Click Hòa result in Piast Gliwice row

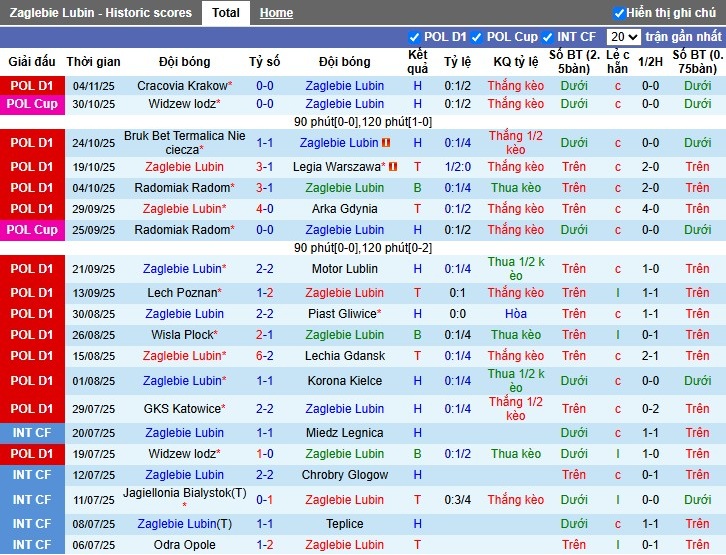tap(516, 313)
